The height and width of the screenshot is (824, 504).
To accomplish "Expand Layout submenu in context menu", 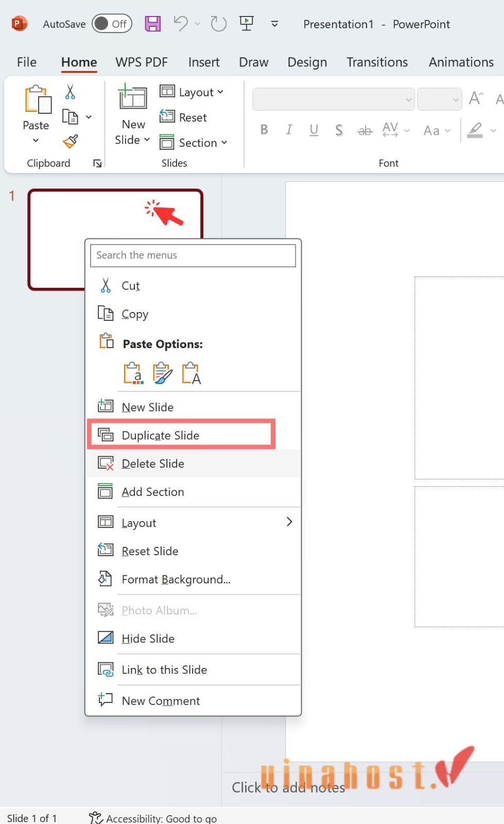I will click(193, 523).
